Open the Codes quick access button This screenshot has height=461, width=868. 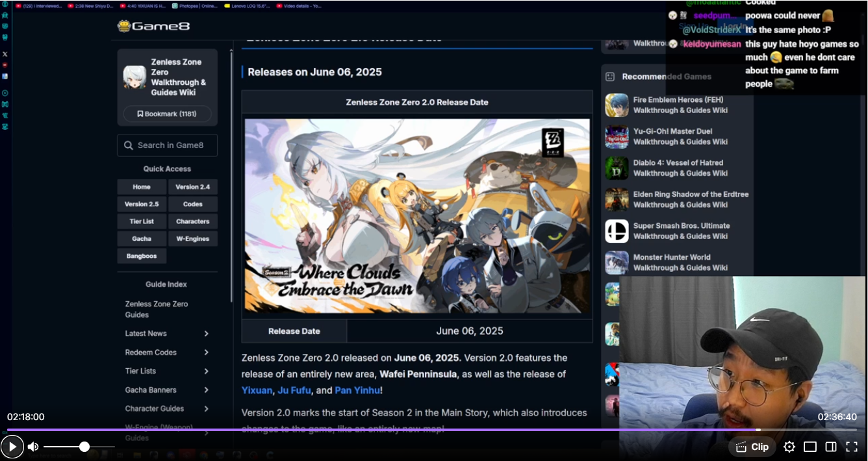pos(193,204)
